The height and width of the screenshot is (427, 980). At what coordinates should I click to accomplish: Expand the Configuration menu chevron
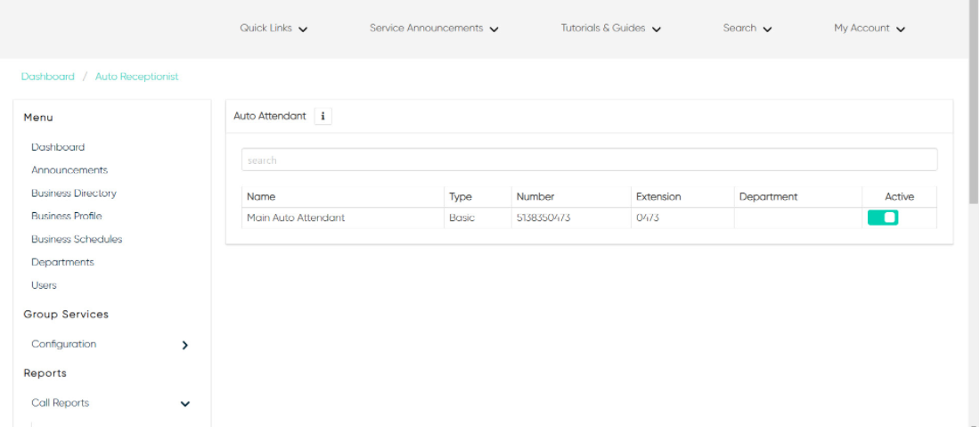click(185, 345)
